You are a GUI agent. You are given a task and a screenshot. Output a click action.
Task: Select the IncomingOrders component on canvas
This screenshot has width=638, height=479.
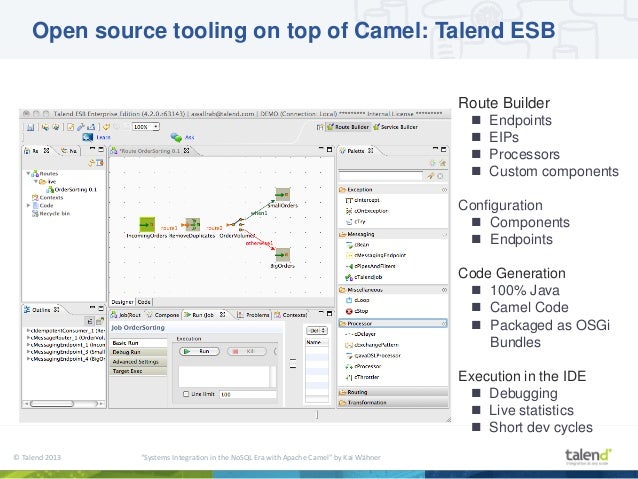tap(147, 225)
